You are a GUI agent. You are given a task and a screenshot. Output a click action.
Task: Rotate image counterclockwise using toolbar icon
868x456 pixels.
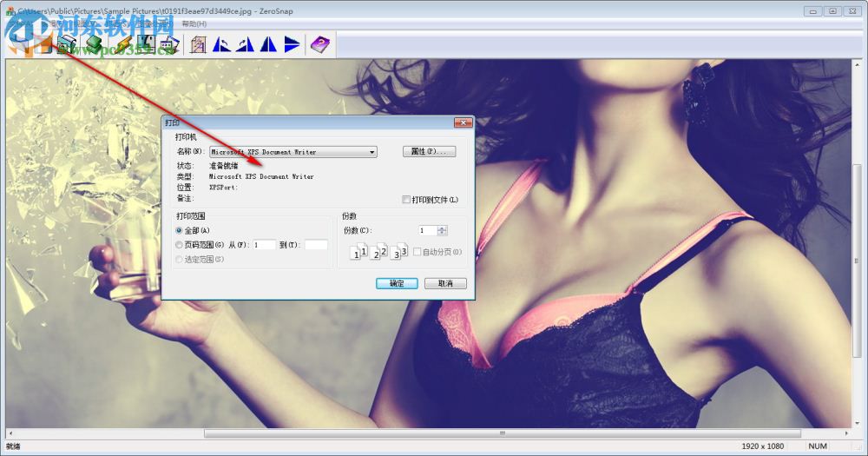(221, 44)
